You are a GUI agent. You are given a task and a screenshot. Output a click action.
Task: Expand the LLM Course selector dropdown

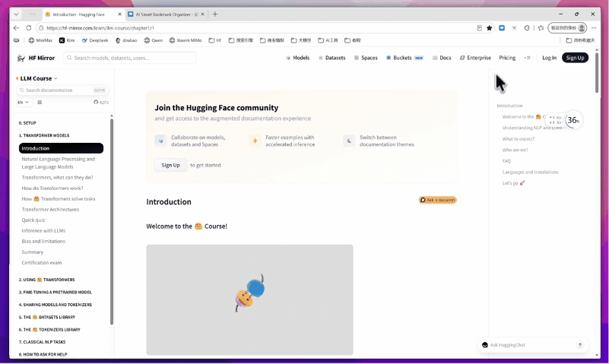[36, 78]
